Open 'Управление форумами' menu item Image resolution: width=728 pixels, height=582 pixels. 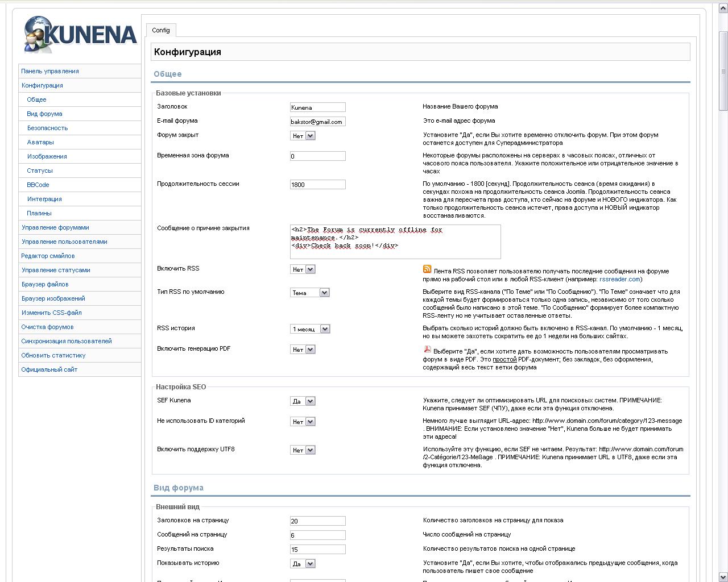click(x=55, y=227)
